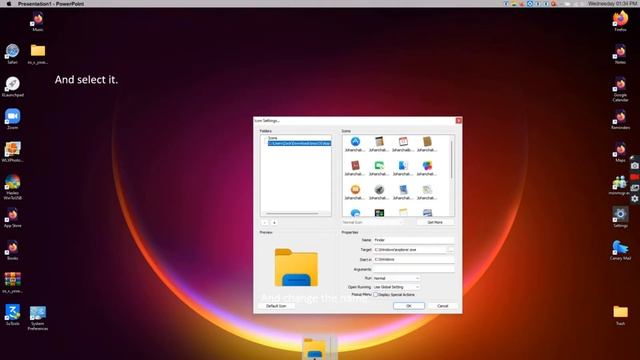Confirm the dialog with OK
Screen dimensions: 640x360
click(x=409, y=306)
